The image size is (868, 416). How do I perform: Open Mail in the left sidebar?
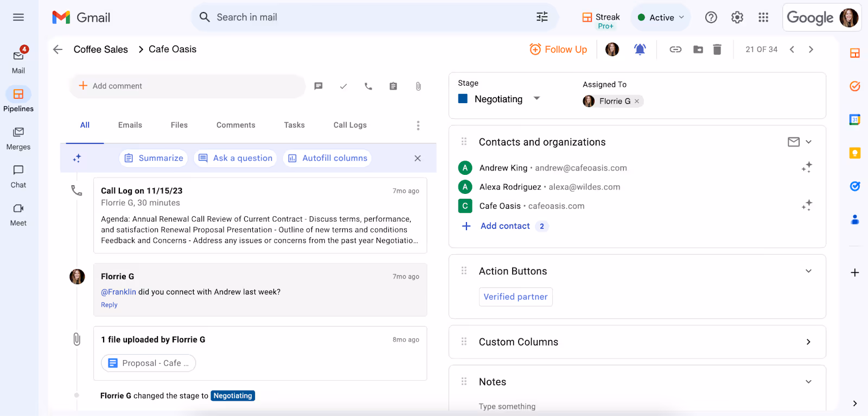[18, 60]
